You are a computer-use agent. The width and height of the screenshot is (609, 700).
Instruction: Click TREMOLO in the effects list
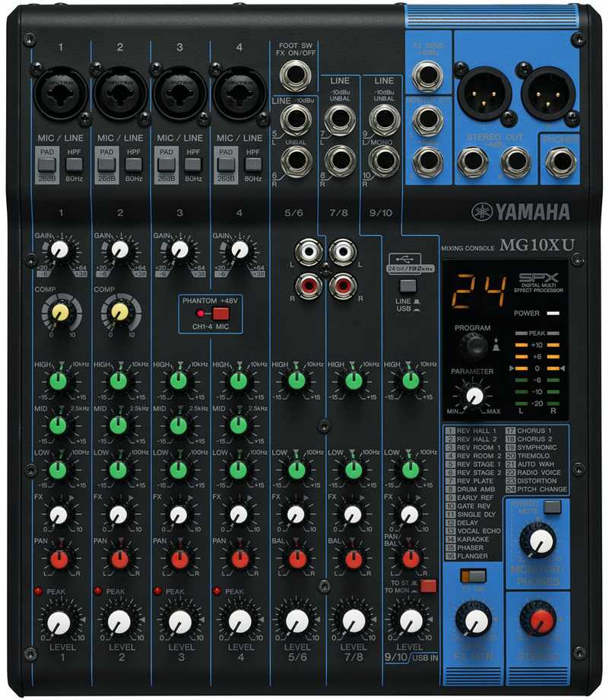coord(534,456)
